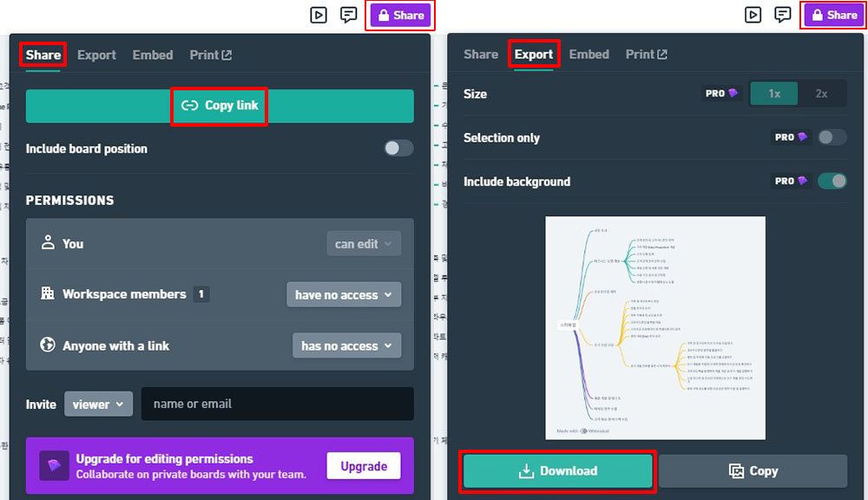868x500 pixels.
Task: Open comments icon above the Export panel
Action: point(783,15)
